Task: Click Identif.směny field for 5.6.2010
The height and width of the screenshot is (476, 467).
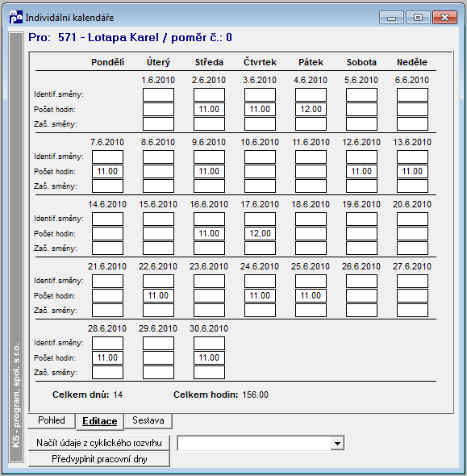Action: tap(361, 94)
